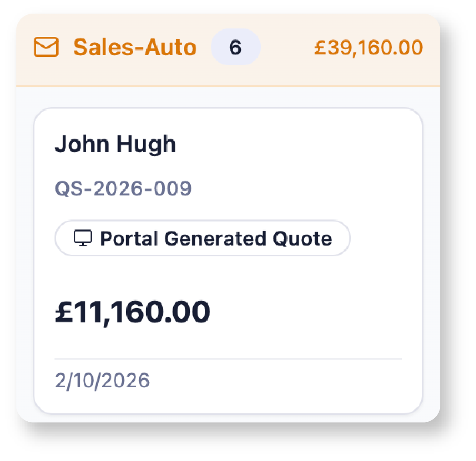Click the count badge showing 6
The image size is (476, 461).
coord(235,47)
